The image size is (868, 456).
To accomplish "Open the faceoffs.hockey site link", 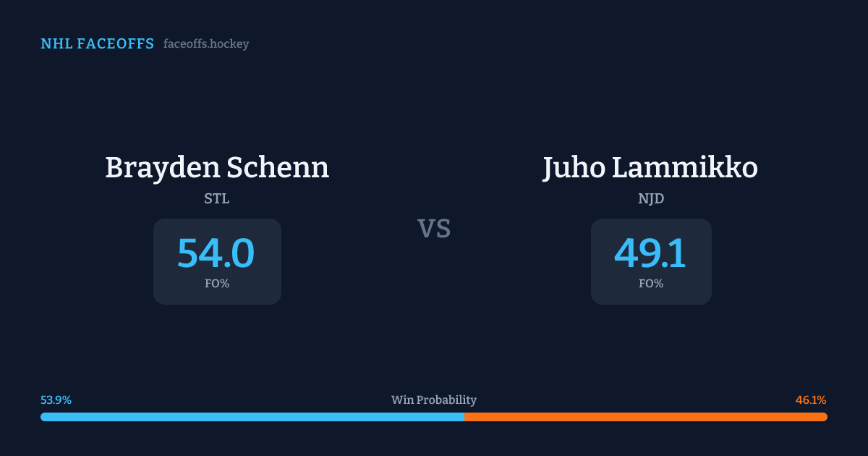I will tap(206, 44).
